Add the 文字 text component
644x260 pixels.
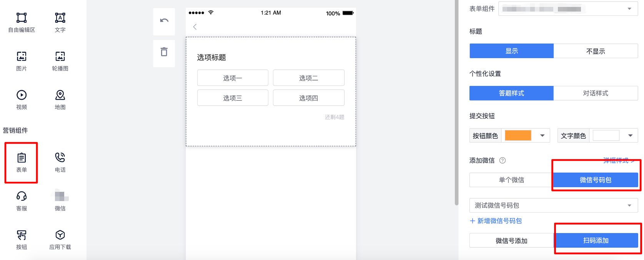pyautogui.click(x=60, y=22)
